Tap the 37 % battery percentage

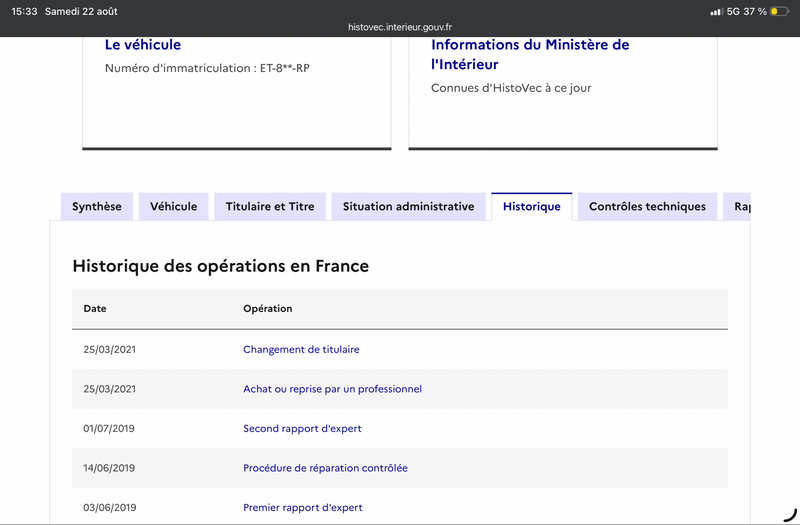click(755, 11)
